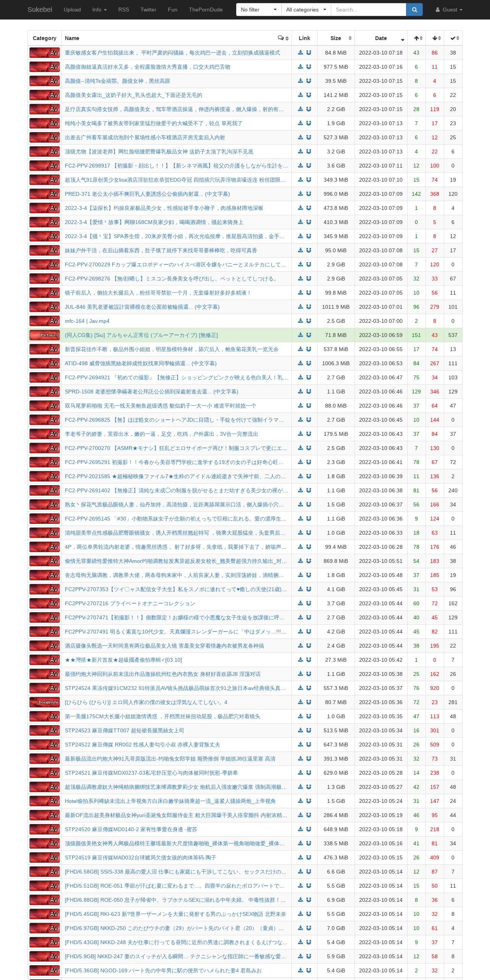Open the FC2-PPV-2698917 torrent title link
The height and width of the screenshot is (980, 490).
click(x=176, y=166)
